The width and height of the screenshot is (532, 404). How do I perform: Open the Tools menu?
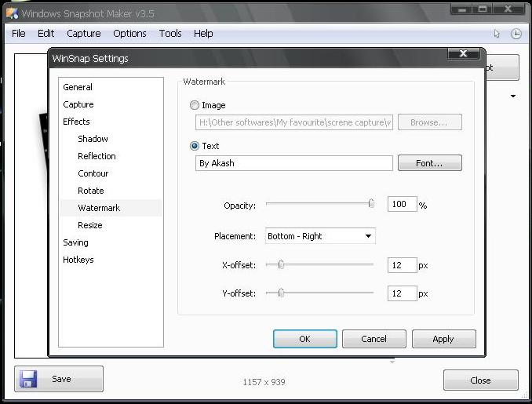(x=170, y=34)
